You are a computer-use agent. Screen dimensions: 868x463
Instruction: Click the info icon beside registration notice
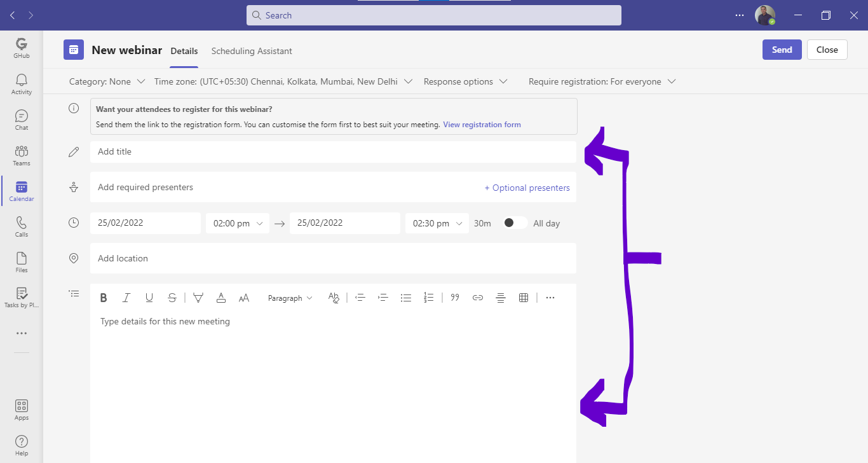pos(74,108)
